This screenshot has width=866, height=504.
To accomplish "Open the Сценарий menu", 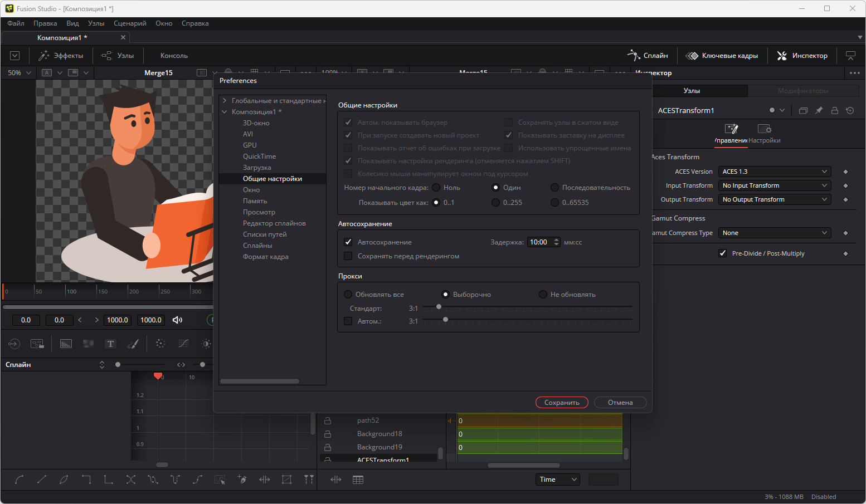I will 130,23.
